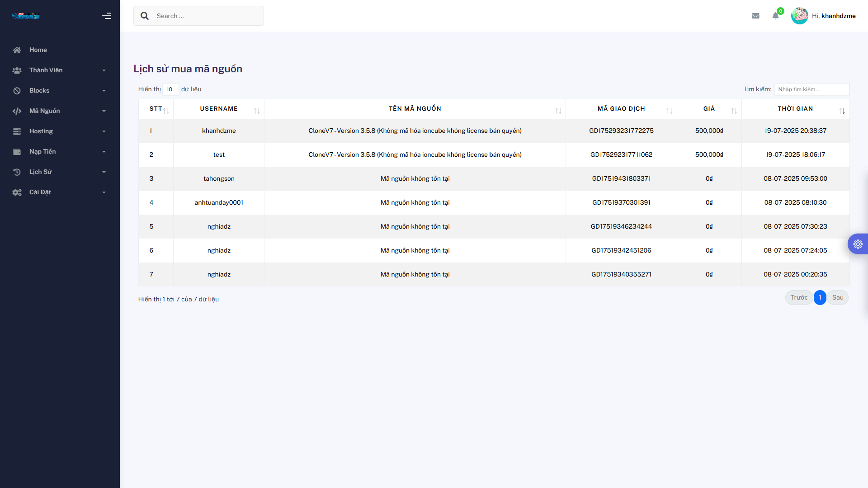Click the user avatar picture
The image size is (868, 488).
coord(799,16)
